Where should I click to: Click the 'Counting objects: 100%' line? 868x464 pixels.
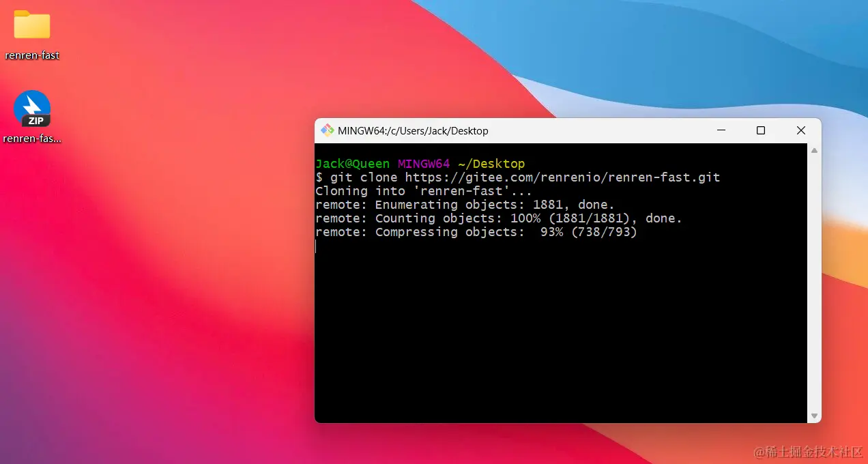[x=499, y=218]
